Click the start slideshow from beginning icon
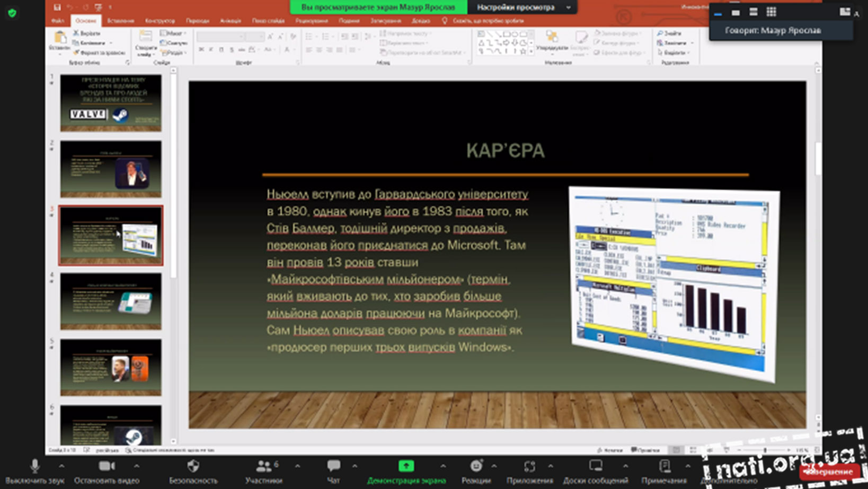The image size is (868, 489). pyautogui.click(x=99, y=7)
